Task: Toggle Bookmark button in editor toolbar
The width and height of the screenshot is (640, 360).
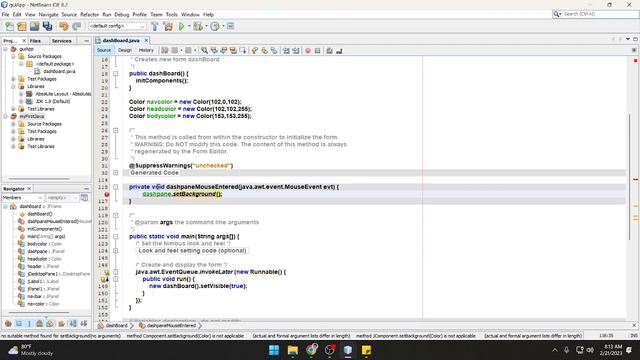Action: (x=274, y=50)
